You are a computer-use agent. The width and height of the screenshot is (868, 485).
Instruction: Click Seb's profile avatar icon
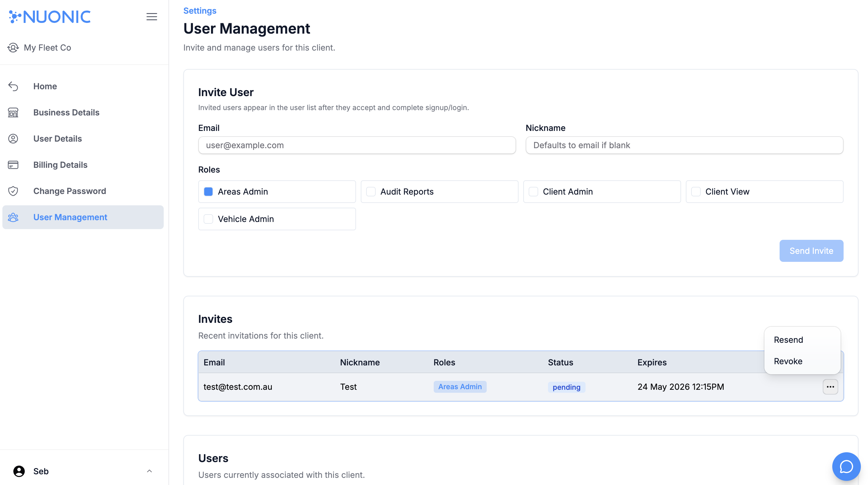(19, 471)
